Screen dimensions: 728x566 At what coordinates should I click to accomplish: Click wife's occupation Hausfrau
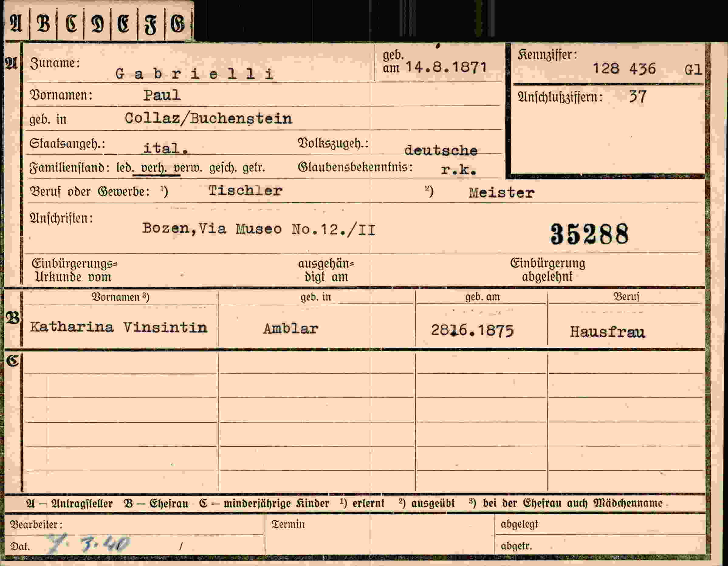click(607, 332)
